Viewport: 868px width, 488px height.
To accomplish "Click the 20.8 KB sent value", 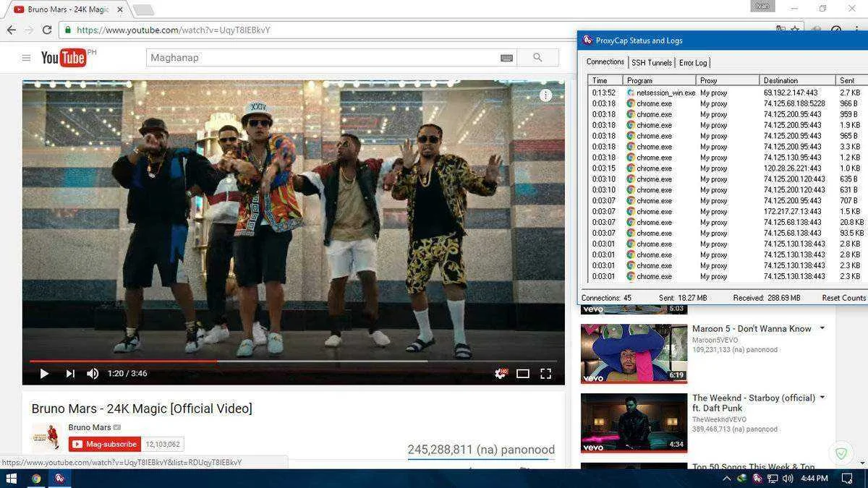I will pos(851,223).
